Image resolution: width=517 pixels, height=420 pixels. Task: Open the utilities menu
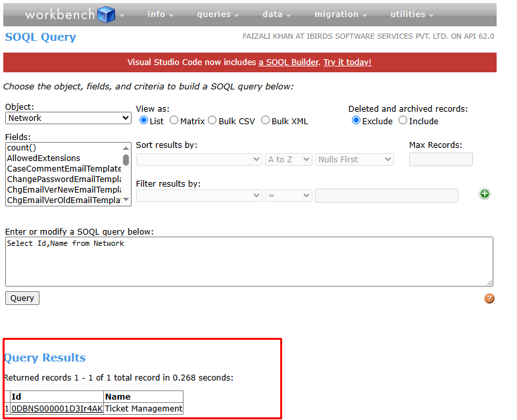(x=412, y=14)
